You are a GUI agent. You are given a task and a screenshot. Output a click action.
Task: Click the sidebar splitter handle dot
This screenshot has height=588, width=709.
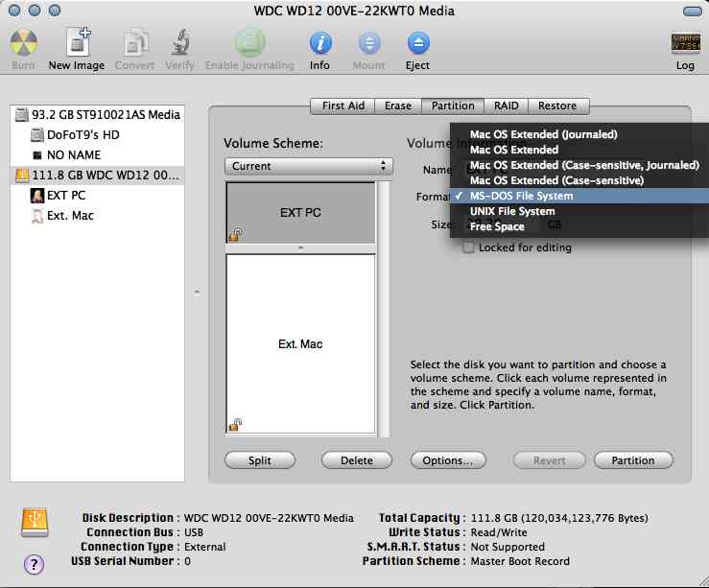197,293
